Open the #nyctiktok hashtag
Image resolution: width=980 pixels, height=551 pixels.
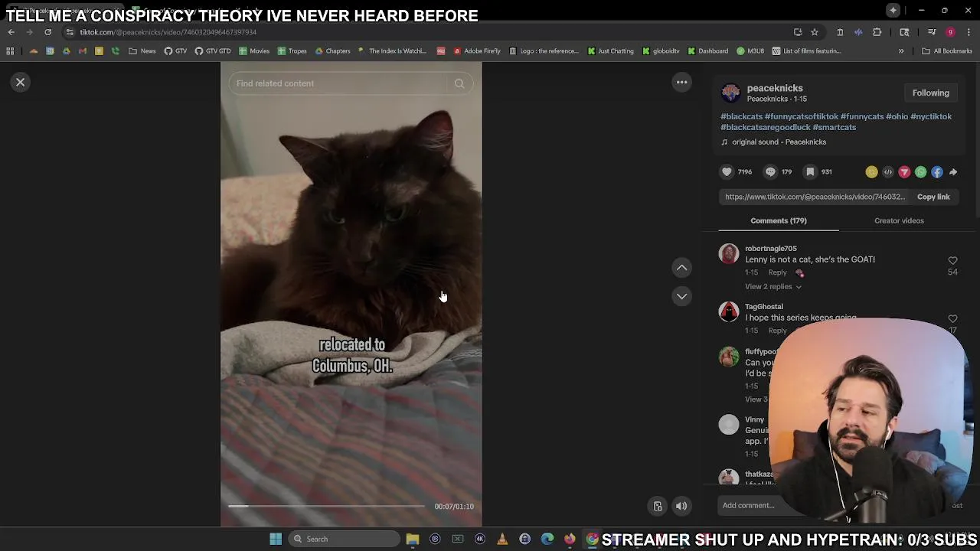pyautogui.click(x=931, y=116)
